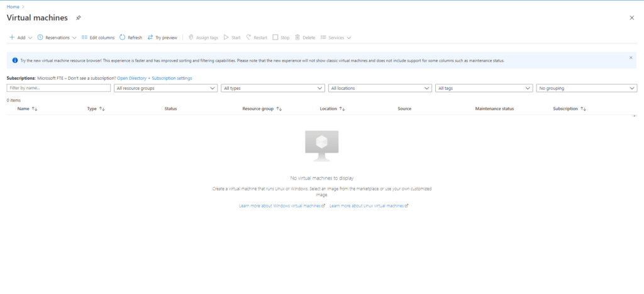Open the All tags dropdown
Screen dimensions: 644x294
click(484, 89)
